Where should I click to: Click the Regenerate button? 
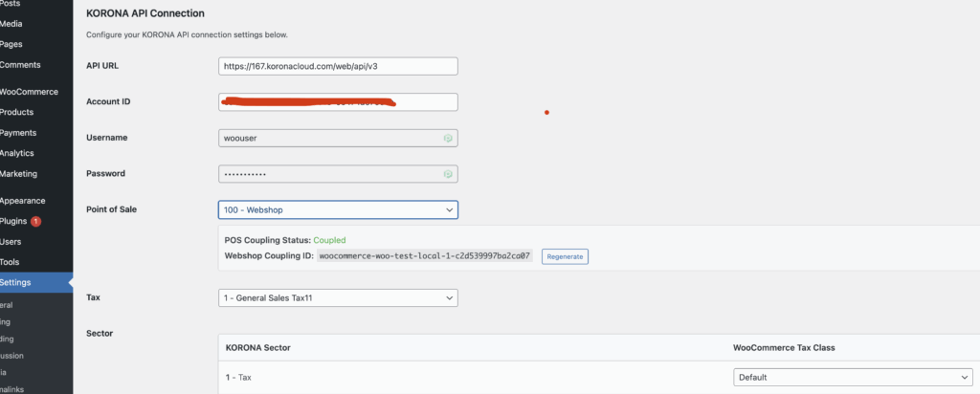(x=565, y=256)
